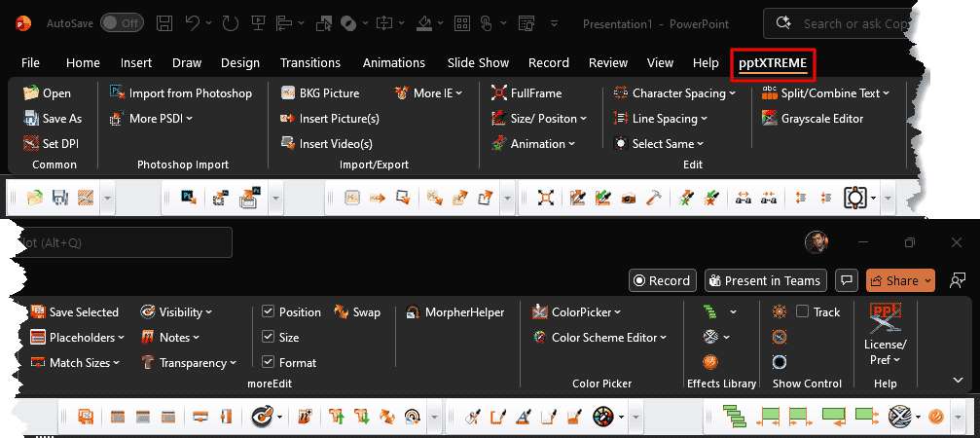Switch to the Transitions tab
The height and width of the screenshot is (438, 980).
click(x=310, y=62)
